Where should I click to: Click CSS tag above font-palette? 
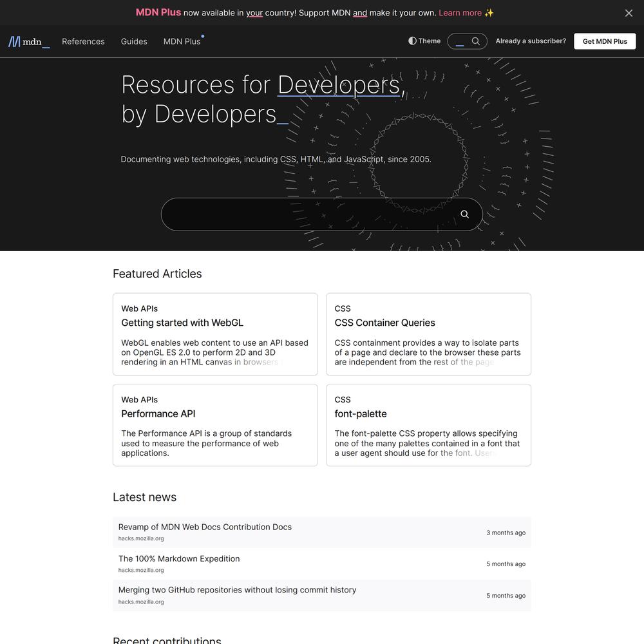pos(343,400)
